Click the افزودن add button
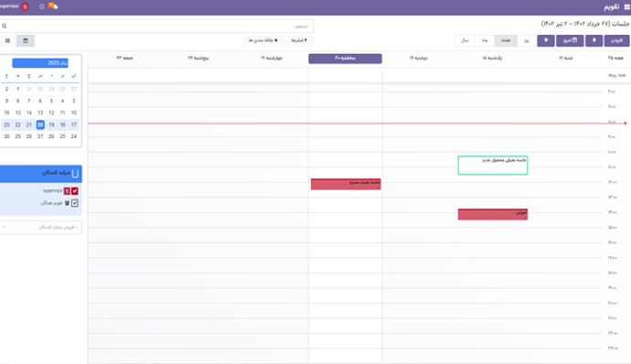Image resolution: width=631 pixels, height=364 pixels. point(616,40)
